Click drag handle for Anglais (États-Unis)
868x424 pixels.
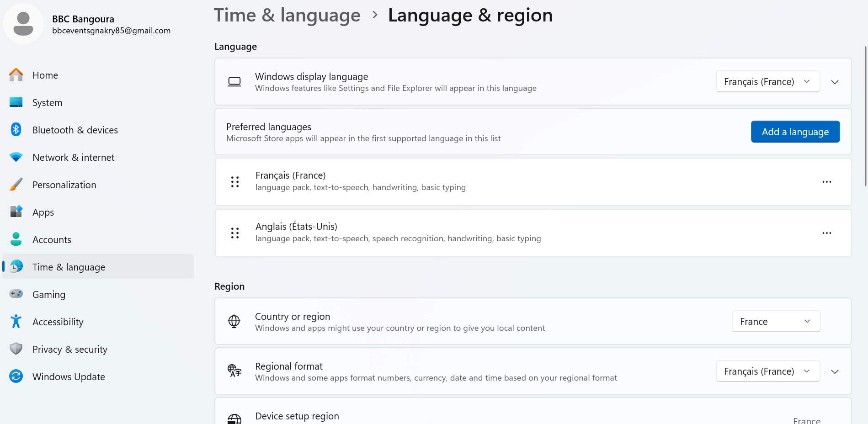(x=235, y=233)
